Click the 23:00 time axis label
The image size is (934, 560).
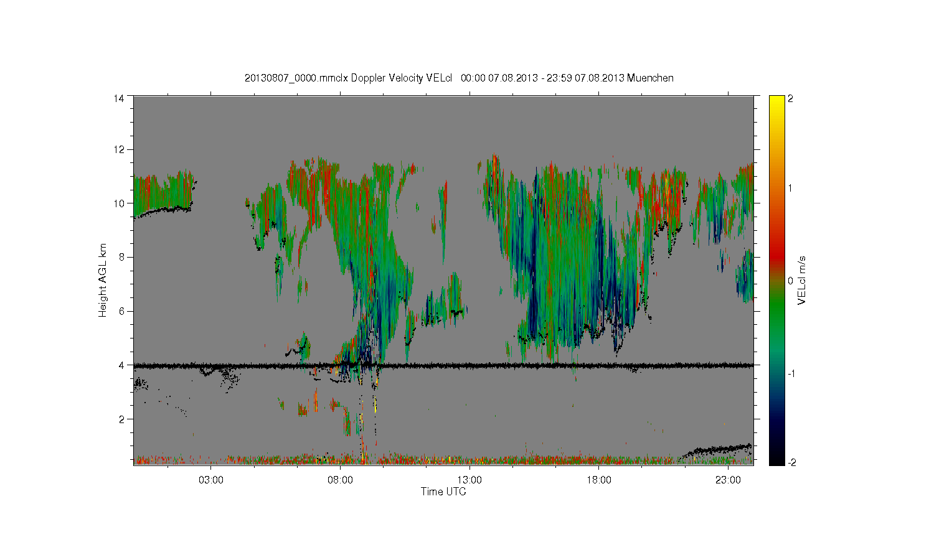(x=728, y=480)
